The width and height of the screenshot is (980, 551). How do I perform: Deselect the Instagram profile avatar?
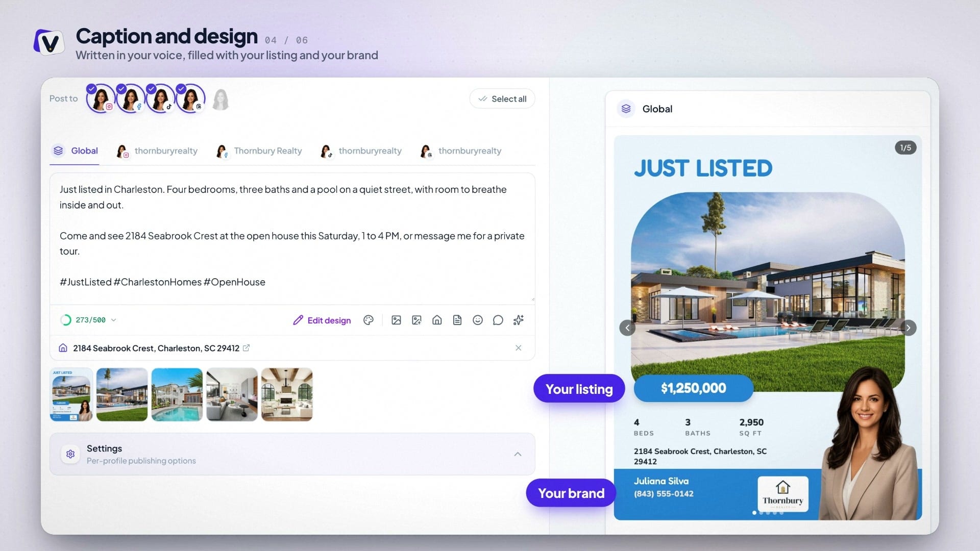coord(101,98)
